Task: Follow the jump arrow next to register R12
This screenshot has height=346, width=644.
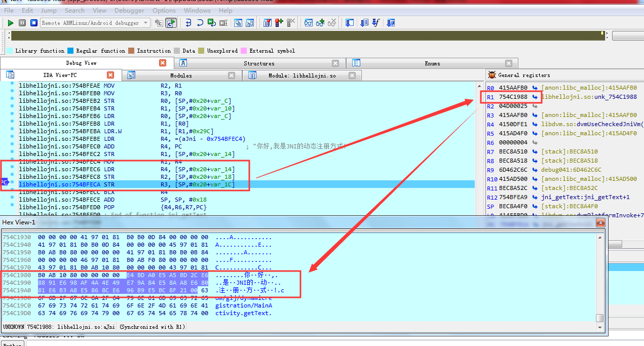Action: (x=535, y=198)
